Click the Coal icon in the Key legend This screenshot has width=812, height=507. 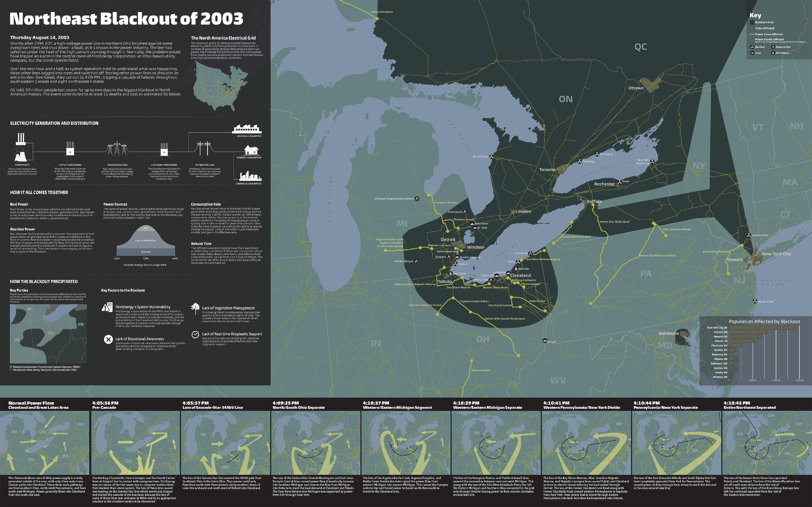[x=752, y=53]
